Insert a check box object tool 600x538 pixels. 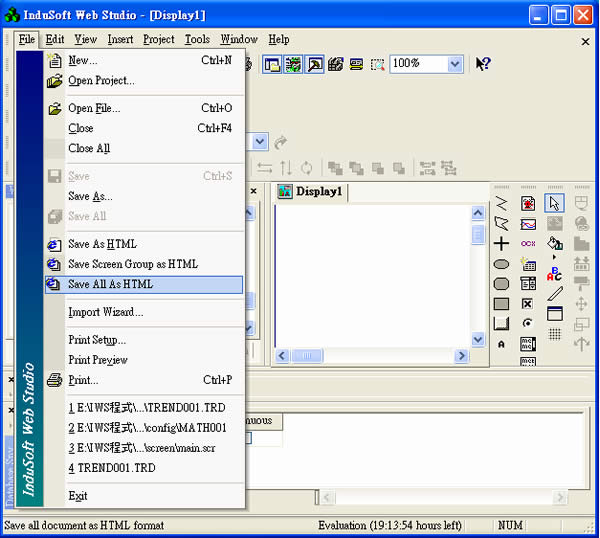point(528,304)
